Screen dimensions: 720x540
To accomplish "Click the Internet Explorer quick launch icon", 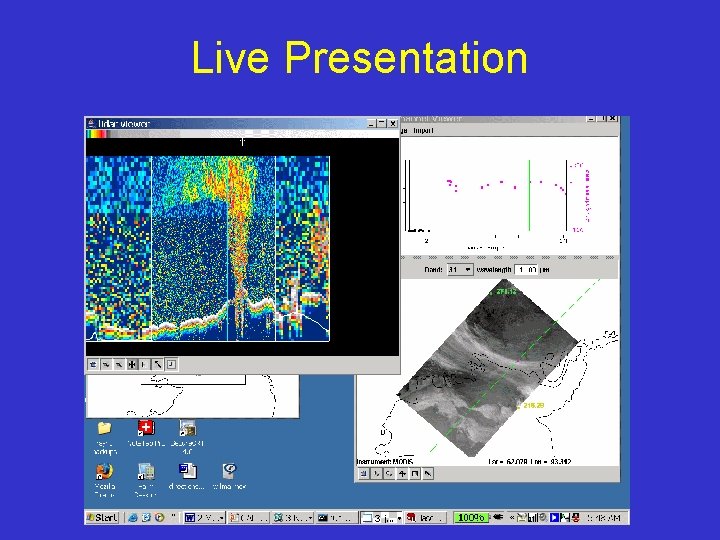I will (x=133, y=518).
